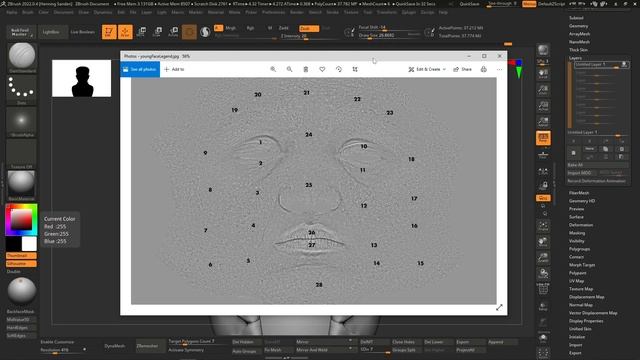Open the Mirror dropdown in bottom shelf

[324, 342]
